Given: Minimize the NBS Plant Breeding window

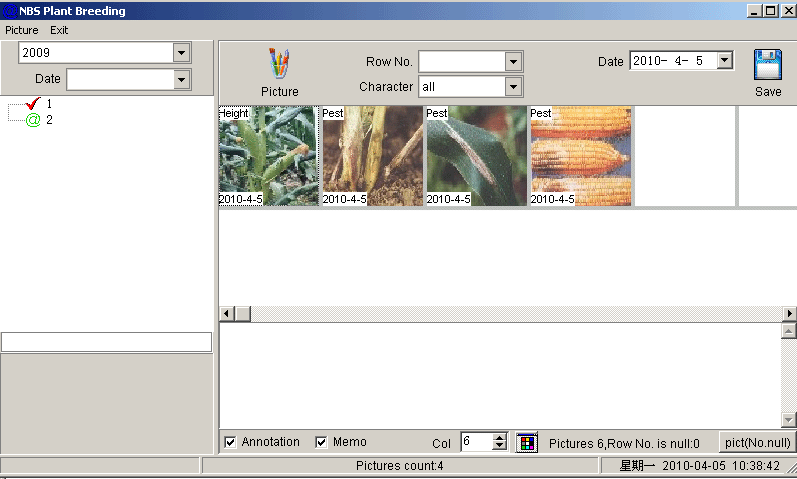Looking at the screenshot, I should coord(755,11).
